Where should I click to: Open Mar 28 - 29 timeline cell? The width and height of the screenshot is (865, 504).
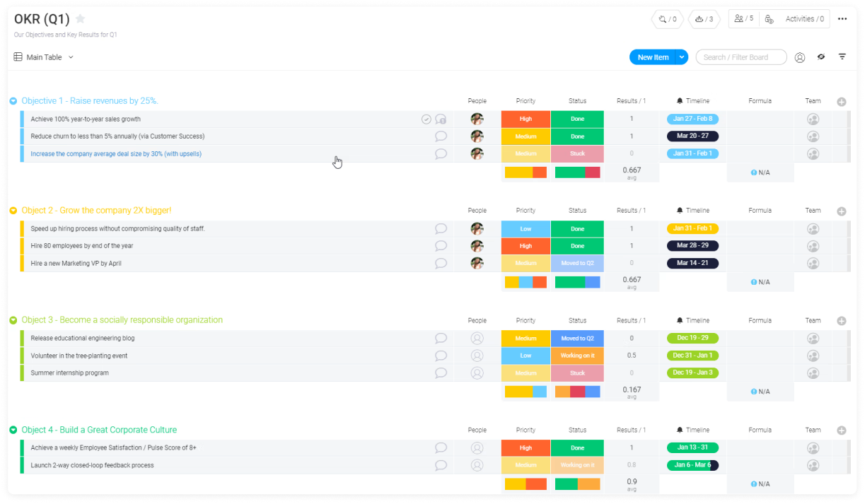(692, 246)
